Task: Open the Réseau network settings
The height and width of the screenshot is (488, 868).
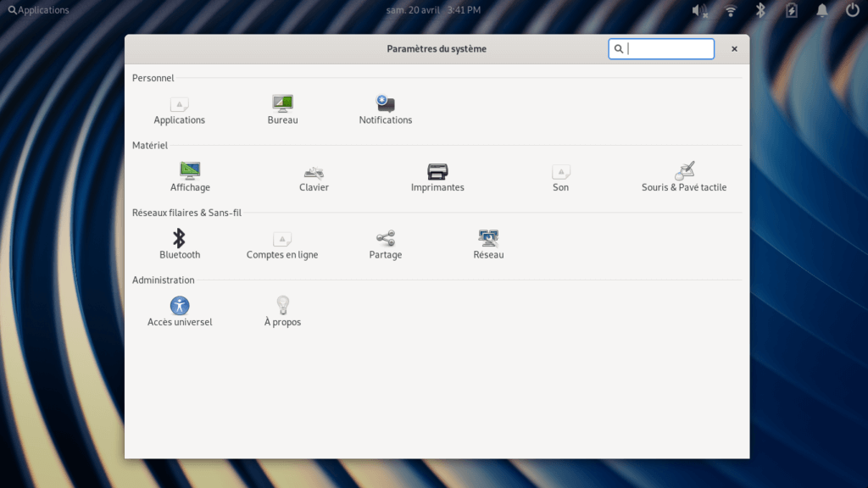Action: [x=488, y=245]
